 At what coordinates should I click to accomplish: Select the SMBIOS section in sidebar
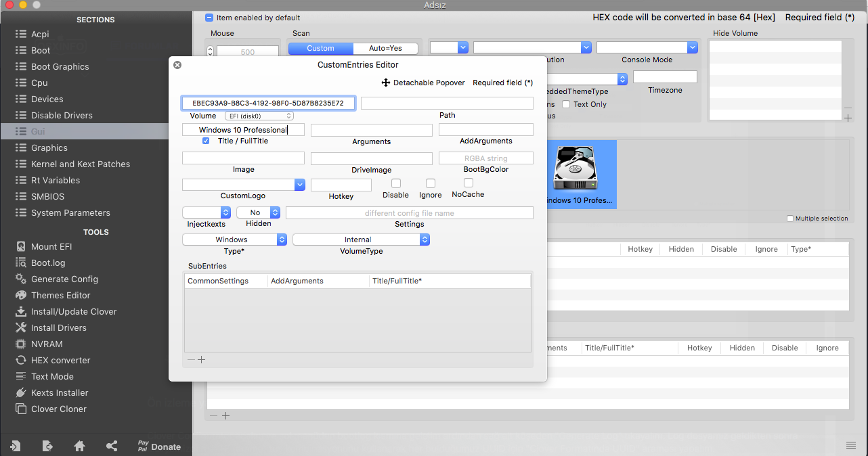coord(47,196)
